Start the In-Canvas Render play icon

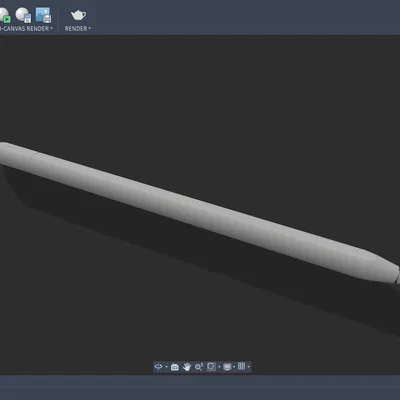point(5,15)
